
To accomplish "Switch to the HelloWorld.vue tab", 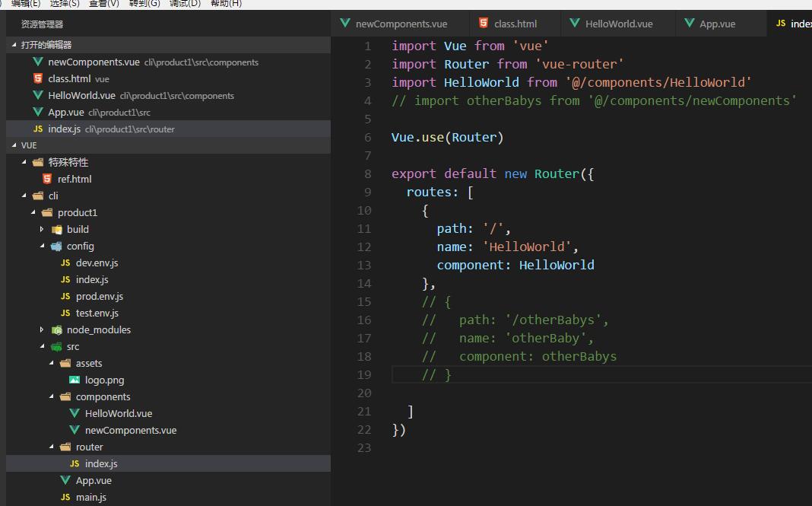I will [x=618, y=24].
